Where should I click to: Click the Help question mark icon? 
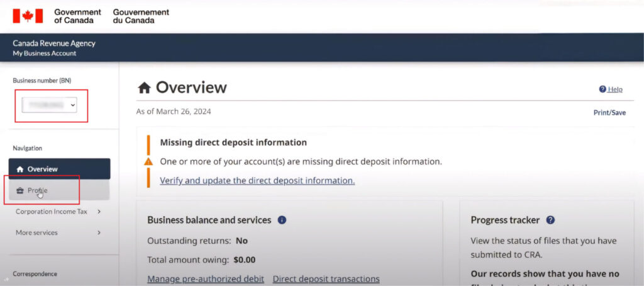pyautogui.click(x=602, y=89)
